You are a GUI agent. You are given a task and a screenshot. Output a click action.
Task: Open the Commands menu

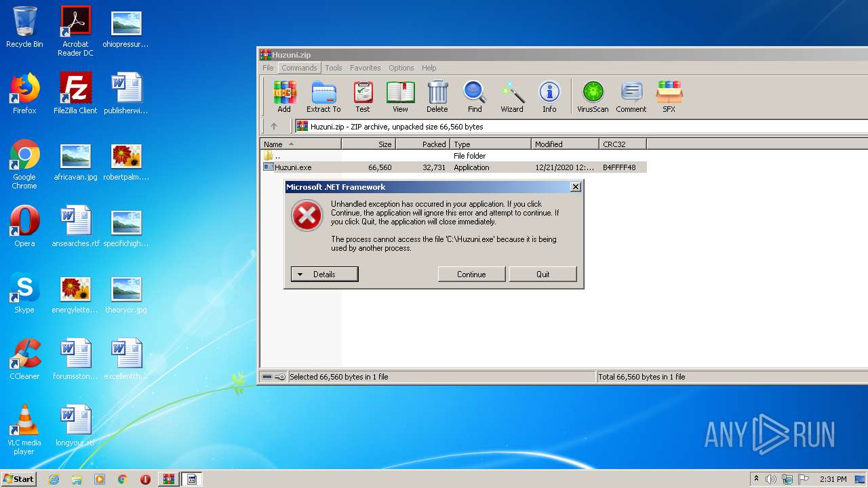pos(299,68)
